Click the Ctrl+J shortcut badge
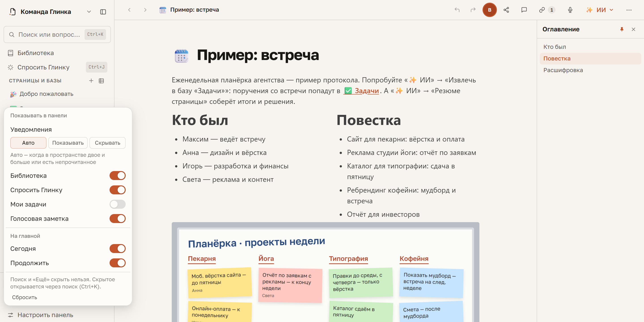This screenshot has width=644, height=322. coord(97,67)
